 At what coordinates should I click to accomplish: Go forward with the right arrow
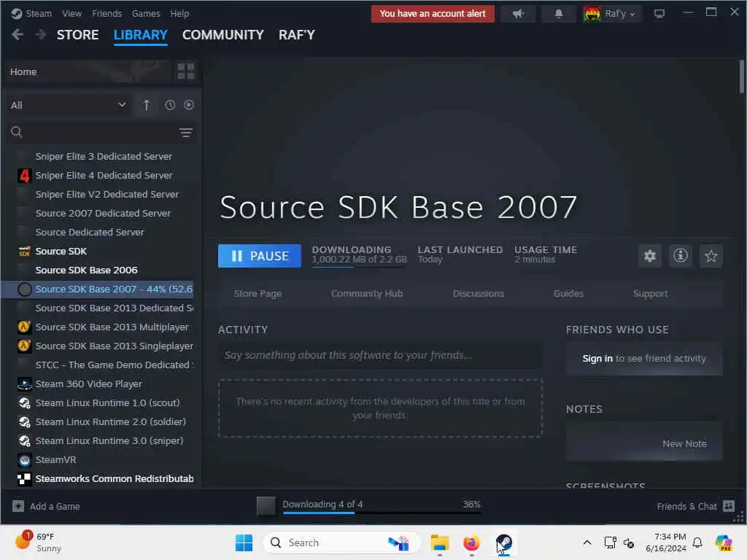(x=41, y=35)
